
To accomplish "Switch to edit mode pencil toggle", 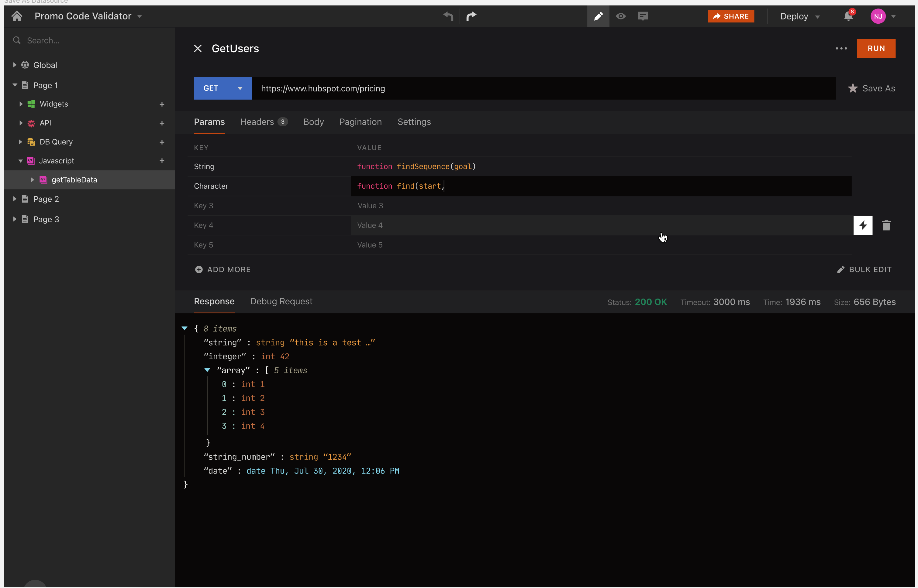I will [x=598, y=16].
